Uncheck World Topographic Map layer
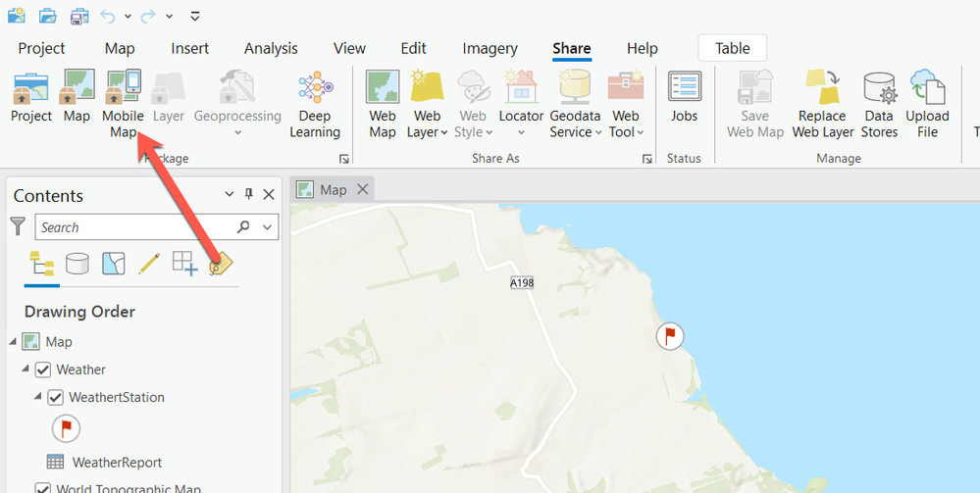 [42, 489]
